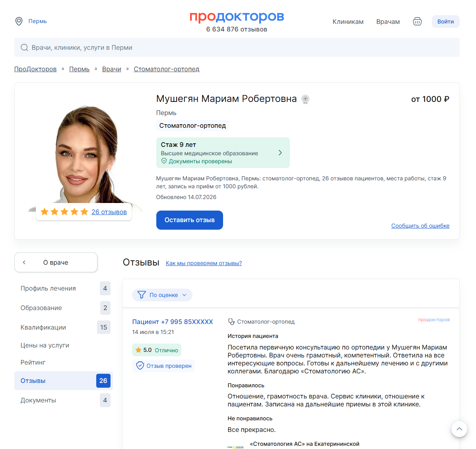This screenshot has width=476, height=449.
Task: Click the search magnifier icon
Action: click(x=24, y=48)
